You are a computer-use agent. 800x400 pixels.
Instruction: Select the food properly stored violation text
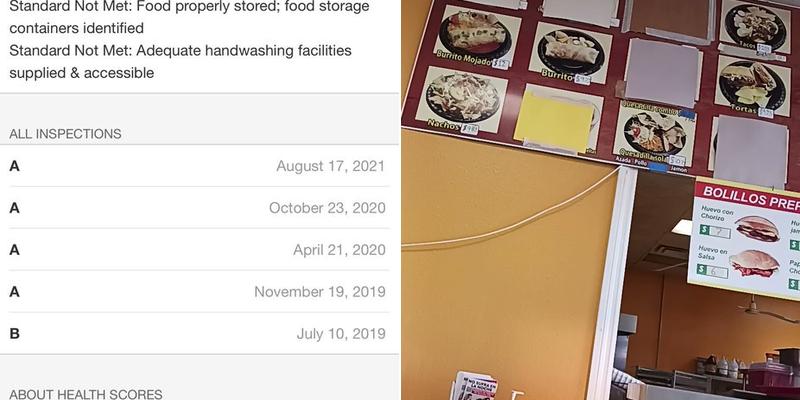(189, 17)
